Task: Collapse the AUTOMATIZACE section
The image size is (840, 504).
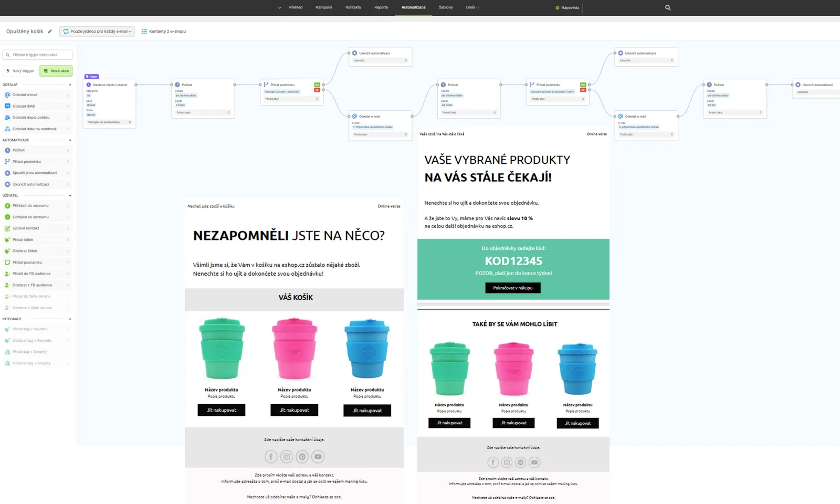Action: 70,140
